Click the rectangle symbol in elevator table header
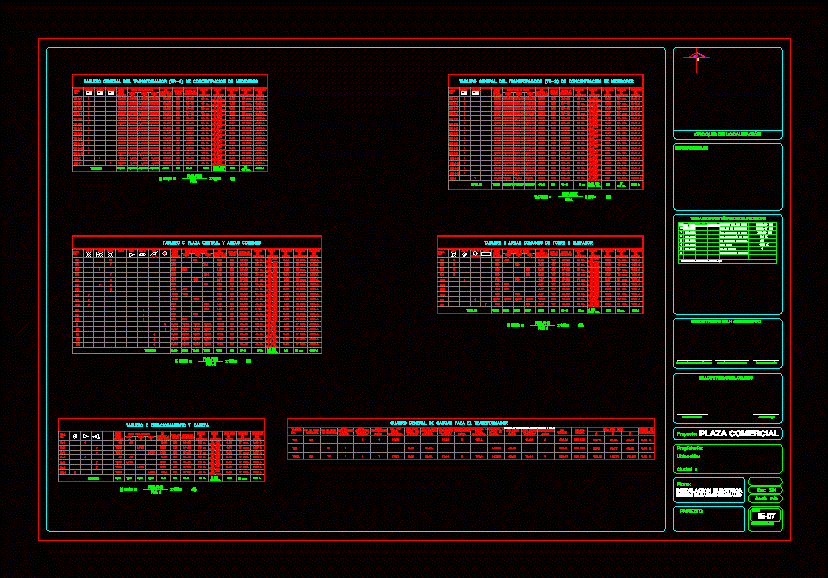 pyautogui.click(x=486, y=254)
